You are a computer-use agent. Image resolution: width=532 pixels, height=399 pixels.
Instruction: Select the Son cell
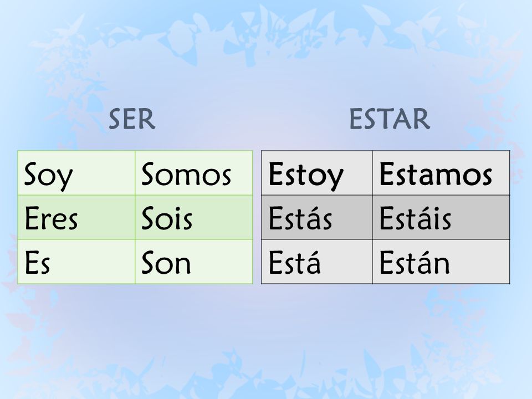point(194,262)
